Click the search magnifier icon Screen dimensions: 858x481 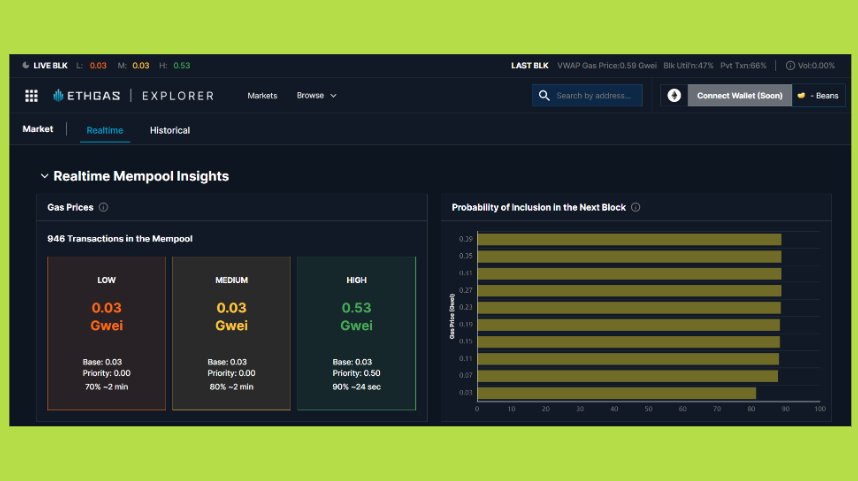point(544,96)
